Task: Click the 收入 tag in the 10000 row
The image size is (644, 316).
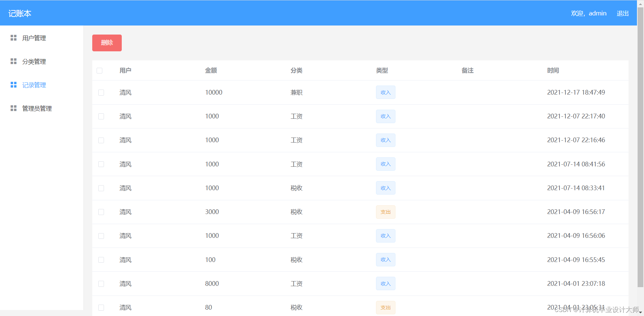Action: pyautogui.click(x=386, y=93)
